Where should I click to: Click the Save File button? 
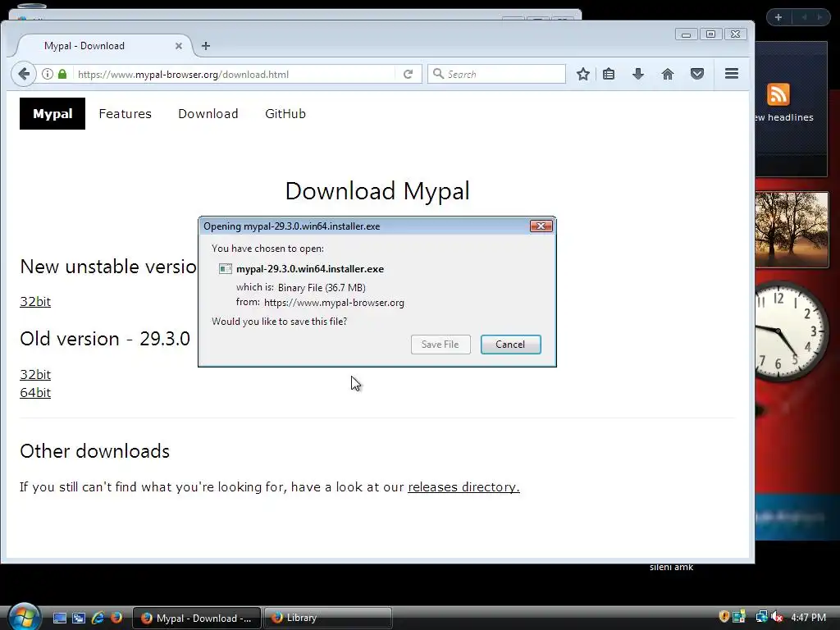click(x=441, y=345)
